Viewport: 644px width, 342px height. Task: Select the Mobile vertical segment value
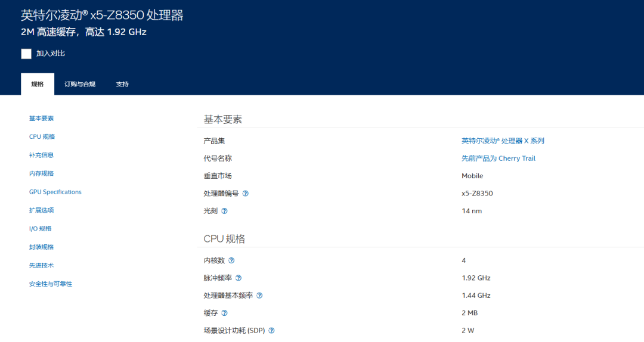pyautogui.click(x=472, y=176)
